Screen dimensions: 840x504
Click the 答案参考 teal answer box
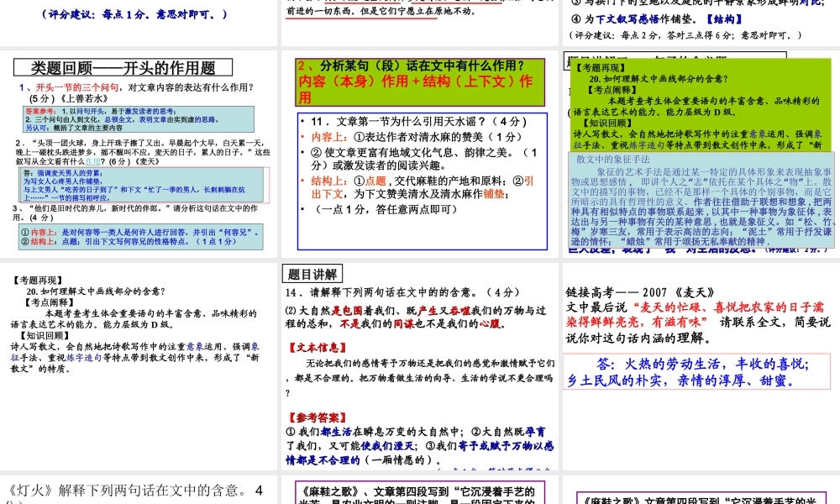coord(139,119)
